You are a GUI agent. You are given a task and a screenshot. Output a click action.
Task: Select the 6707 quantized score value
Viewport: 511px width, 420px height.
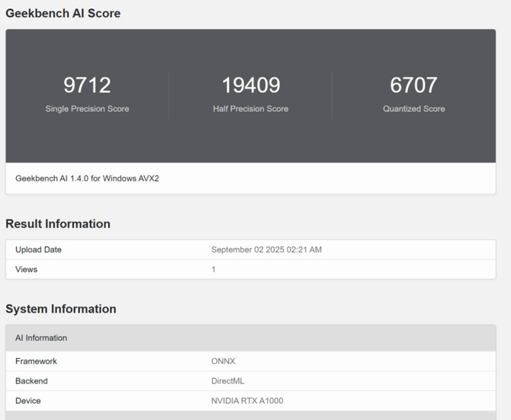(x=413, y=85)
